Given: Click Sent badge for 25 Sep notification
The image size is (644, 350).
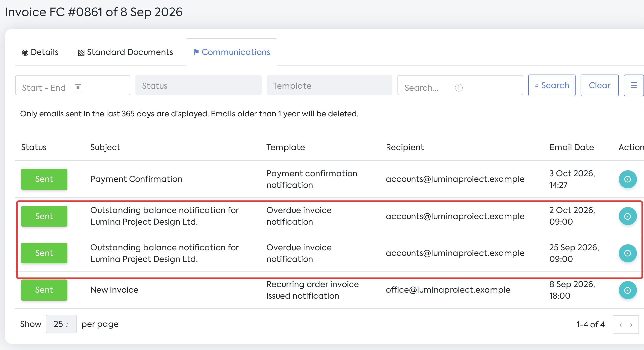Looking at the screenshot, I should click(44, 253).
